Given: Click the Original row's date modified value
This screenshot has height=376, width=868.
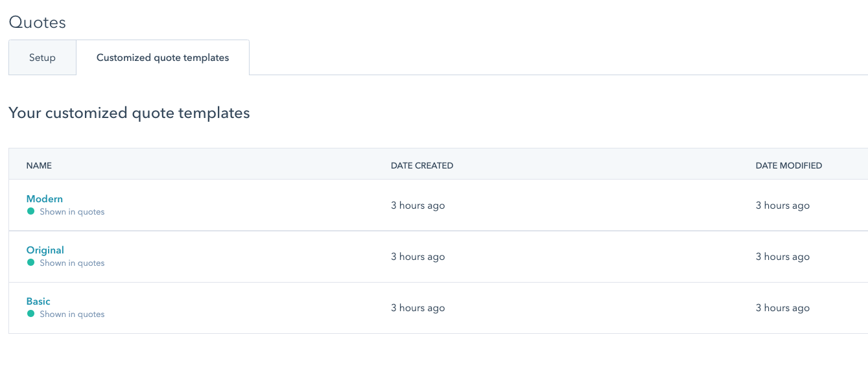Looking at the screenshot, I should (783, 257).
